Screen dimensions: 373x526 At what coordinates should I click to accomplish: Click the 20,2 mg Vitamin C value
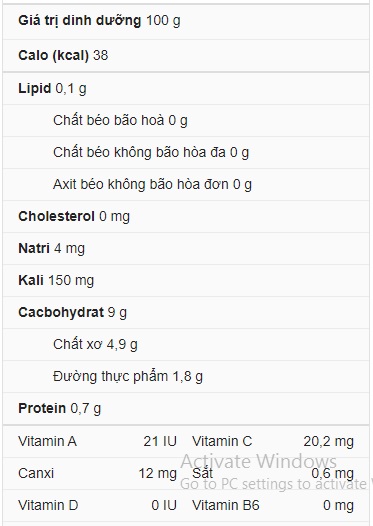point(328,441)
